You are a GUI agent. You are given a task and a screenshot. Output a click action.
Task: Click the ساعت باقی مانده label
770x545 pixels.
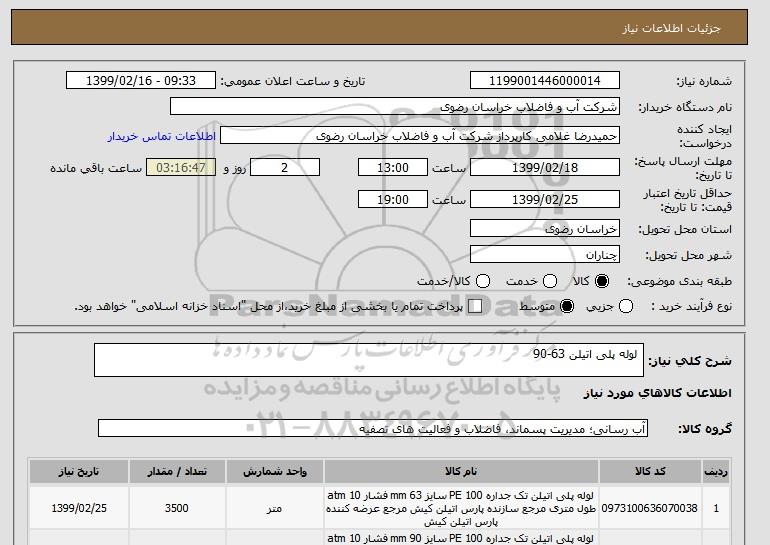pyautogui.click(x=96, y=168)
